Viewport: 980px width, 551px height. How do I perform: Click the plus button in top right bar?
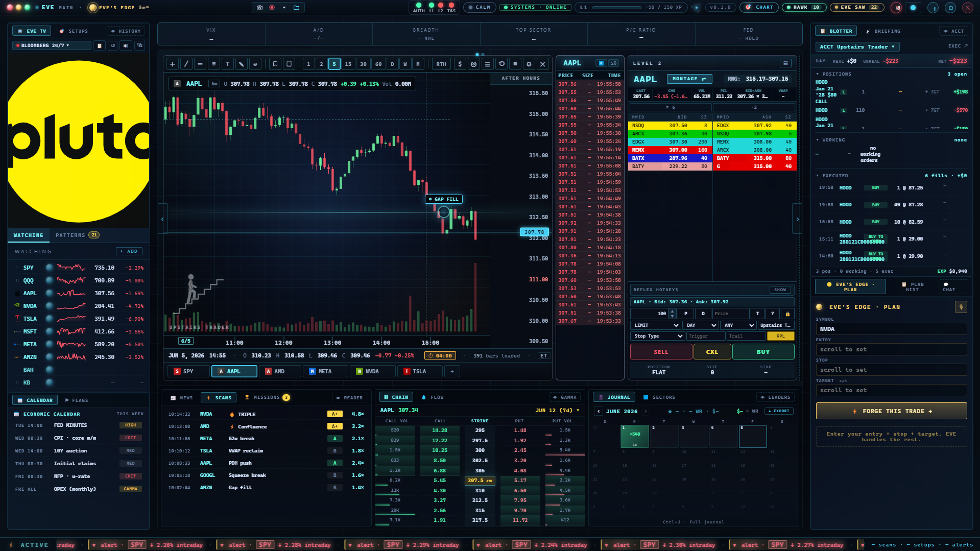933,8
